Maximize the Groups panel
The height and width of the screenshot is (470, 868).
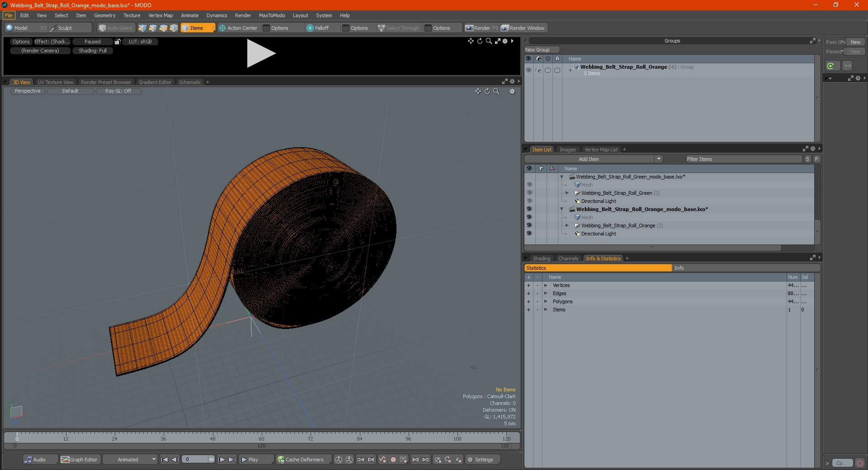[812, 41]
